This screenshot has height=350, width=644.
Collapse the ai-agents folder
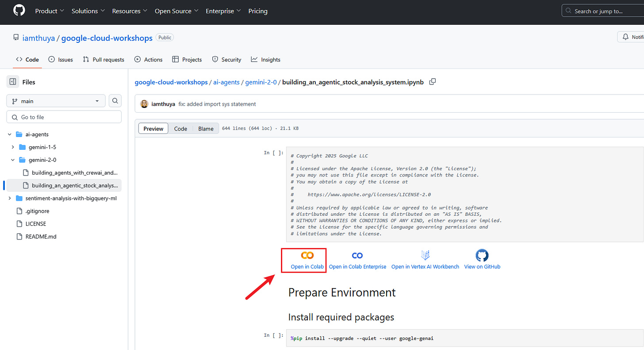9,134
